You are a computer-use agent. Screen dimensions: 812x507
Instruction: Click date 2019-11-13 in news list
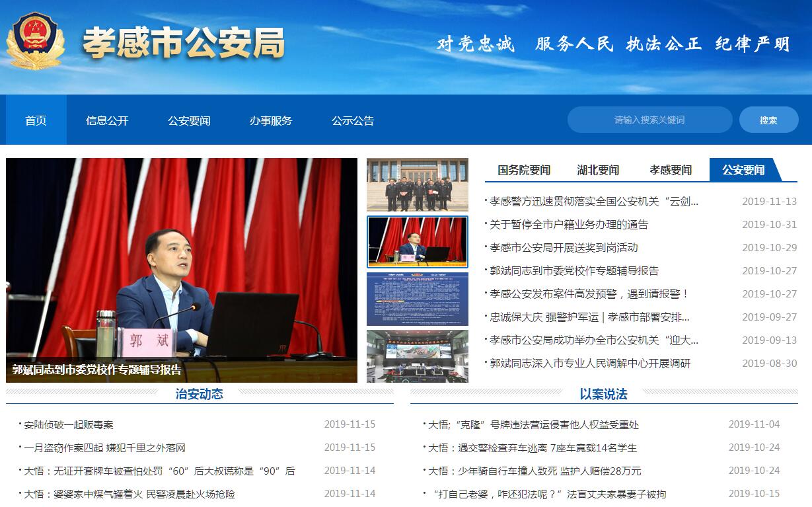[x=770, y=202]
